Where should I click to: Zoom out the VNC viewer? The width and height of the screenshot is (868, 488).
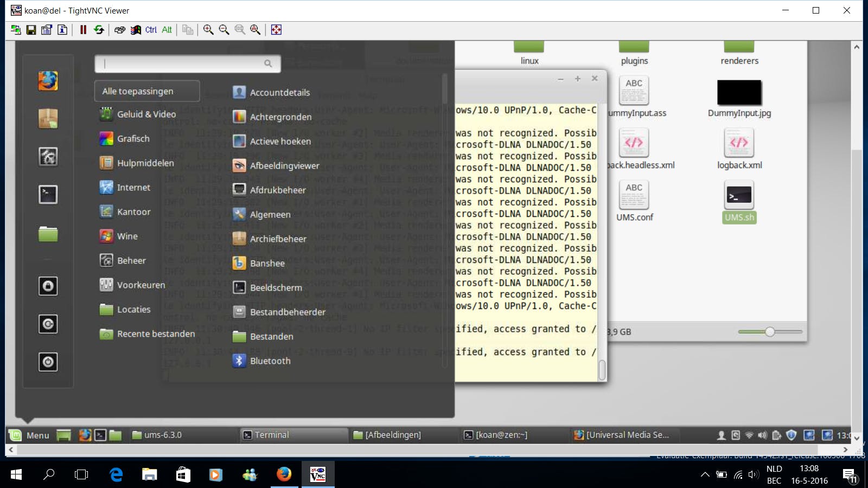point(224,30)
